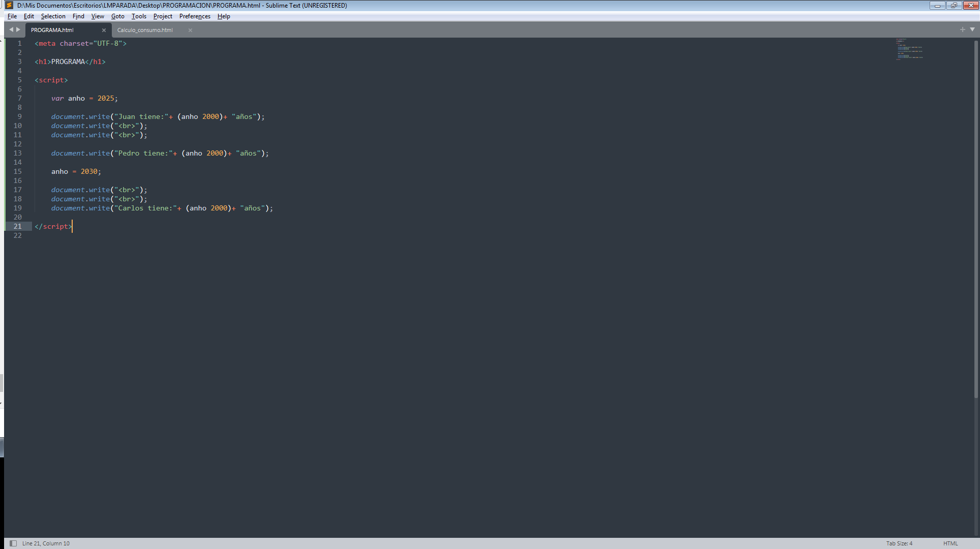980x549 pixels.
Task: Click the opening script tag on line 5
Action: (51, 80)
